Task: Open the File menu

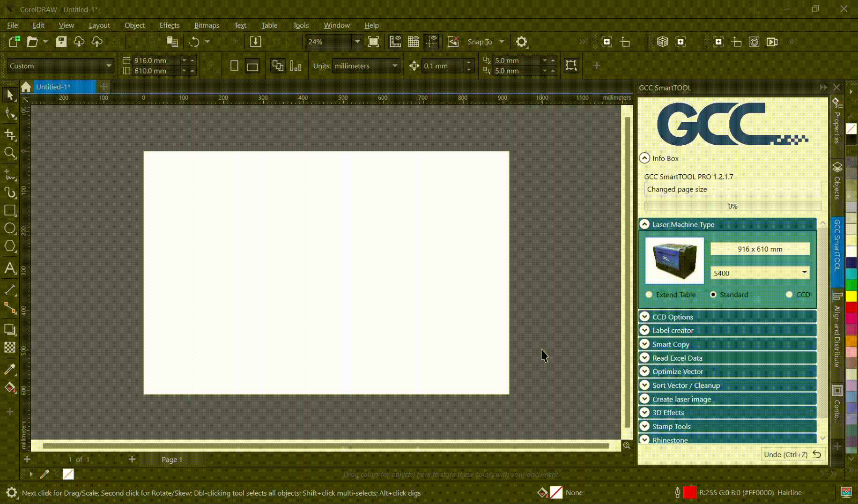Action: [13, 25]
